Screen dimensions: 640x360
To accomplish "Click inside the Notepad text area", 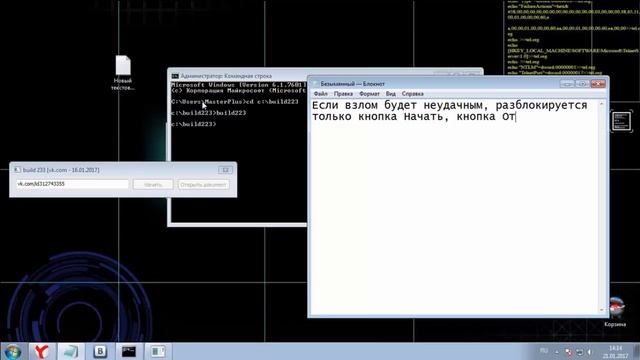I will 454,206.
